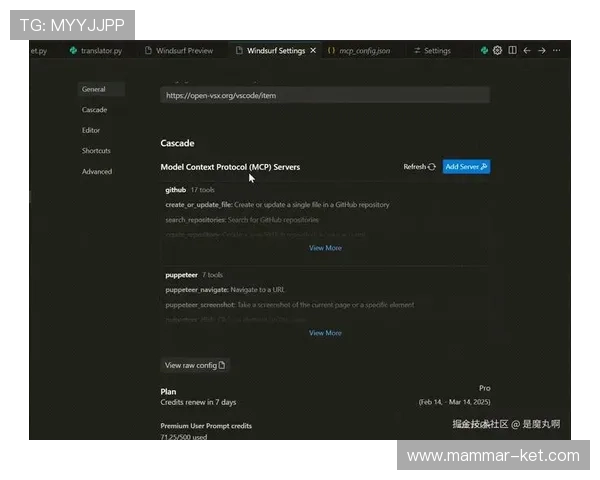
Task: Select General in the settings sidebar
Action: click(x=94, y=89)
